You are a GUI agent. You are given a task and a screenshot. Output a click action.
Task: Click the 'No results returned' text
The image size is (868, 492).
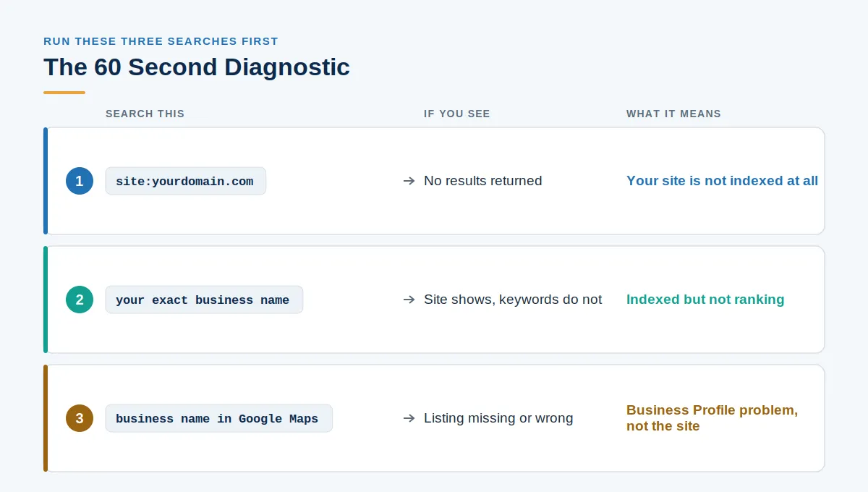(483, 181)
